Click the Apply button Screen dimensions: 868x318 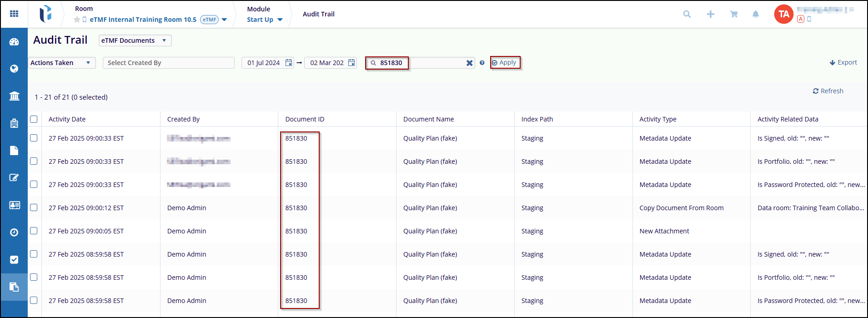point(504,62)
